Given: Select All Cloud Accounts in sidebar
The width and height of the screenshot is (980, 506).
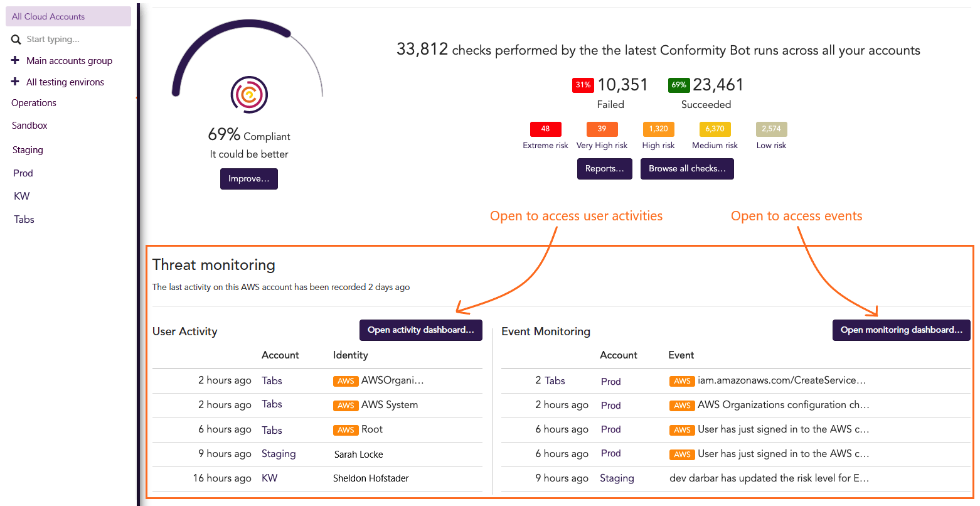Looking at the screenshot, I should 68,16.
